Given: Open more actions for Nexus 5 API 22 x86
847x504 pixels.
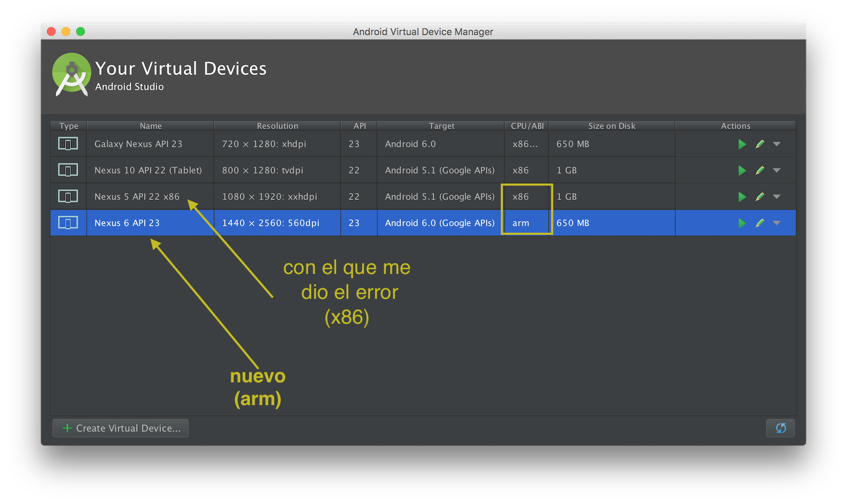Looking at the screenshot, I should [x=777, y=197].
